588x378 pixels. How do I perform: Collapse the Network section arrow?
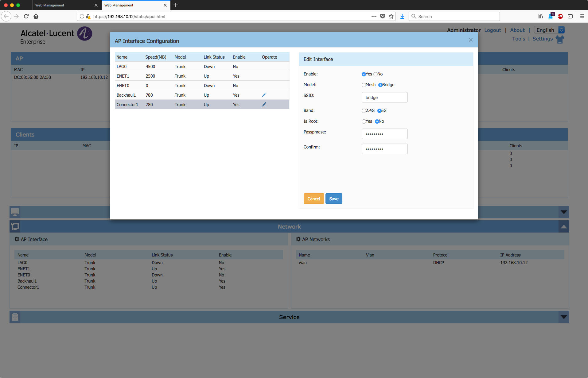point(564,227)
